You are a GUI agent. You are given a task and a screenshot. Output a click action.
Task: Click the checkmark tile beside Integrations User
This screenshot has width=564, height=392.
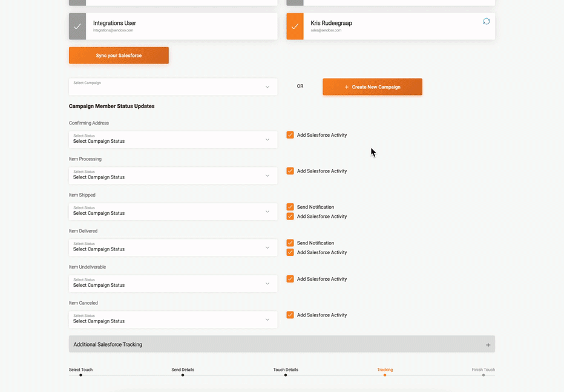click(77, 27)
